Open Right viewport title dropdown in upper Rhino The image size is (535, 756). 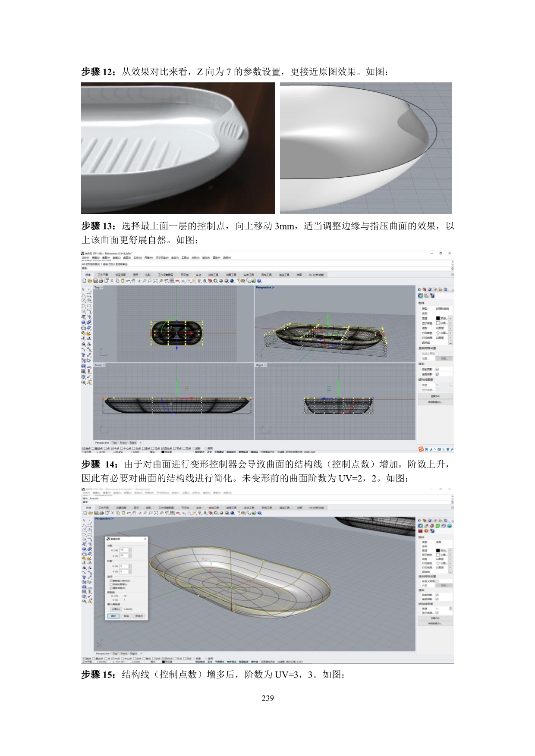click(266, 365)
